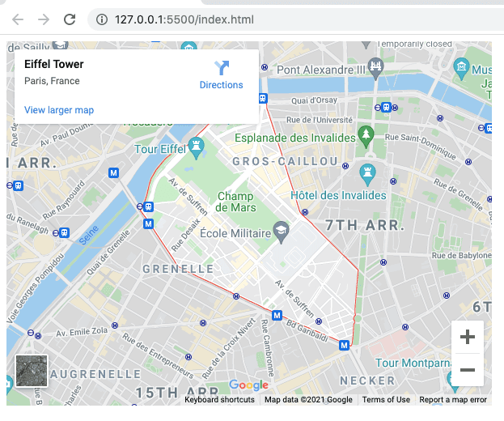Switch to satellite imagery thumbnail
This screenshot has height=421, width=504.
32,371
